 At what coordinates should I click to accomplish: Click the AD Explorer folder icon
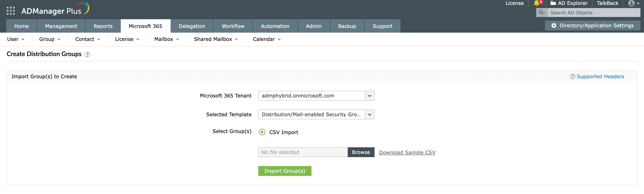pyautogui.click(x=553, y=3)
